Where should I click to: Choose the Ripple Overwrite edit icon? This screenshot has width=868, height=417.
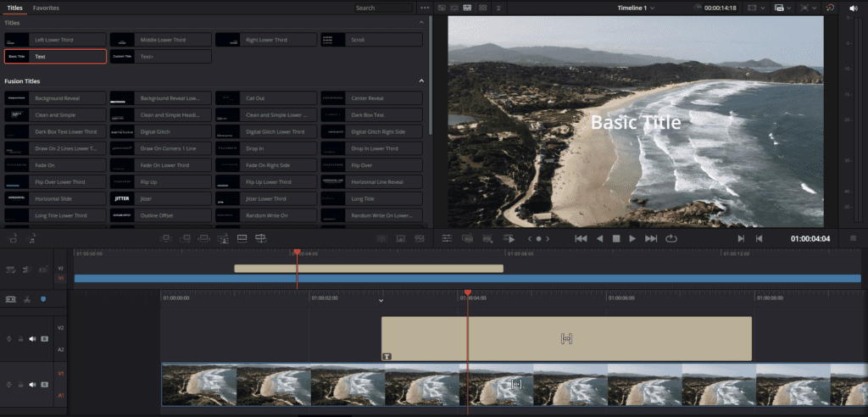(x=203, y=239)
